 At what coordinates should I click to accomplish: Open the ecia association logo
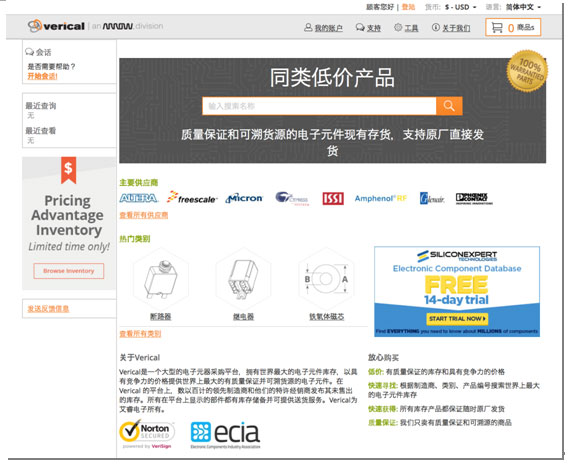(x=225, y=434)
